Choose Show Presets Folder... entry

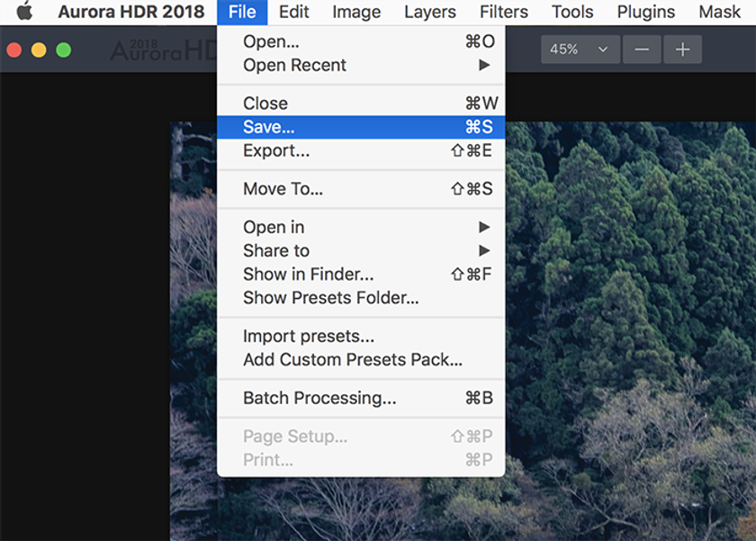coord(361,298)
